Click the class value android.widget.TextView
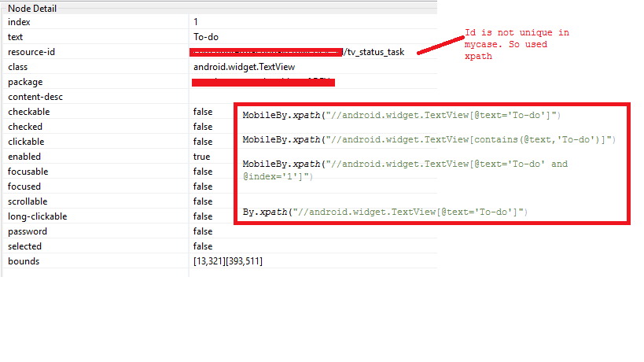Viewport: 644px width, 362px height. point(244,67)
